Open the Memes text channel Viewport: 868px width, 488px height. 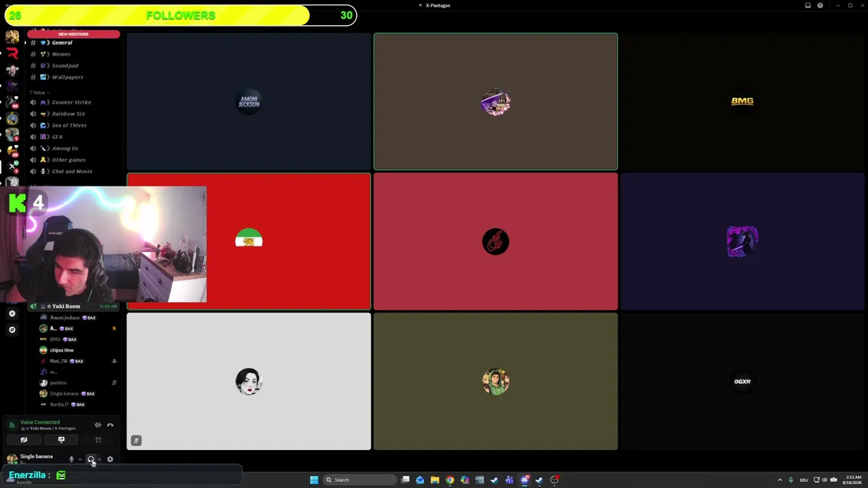[73, 54]
